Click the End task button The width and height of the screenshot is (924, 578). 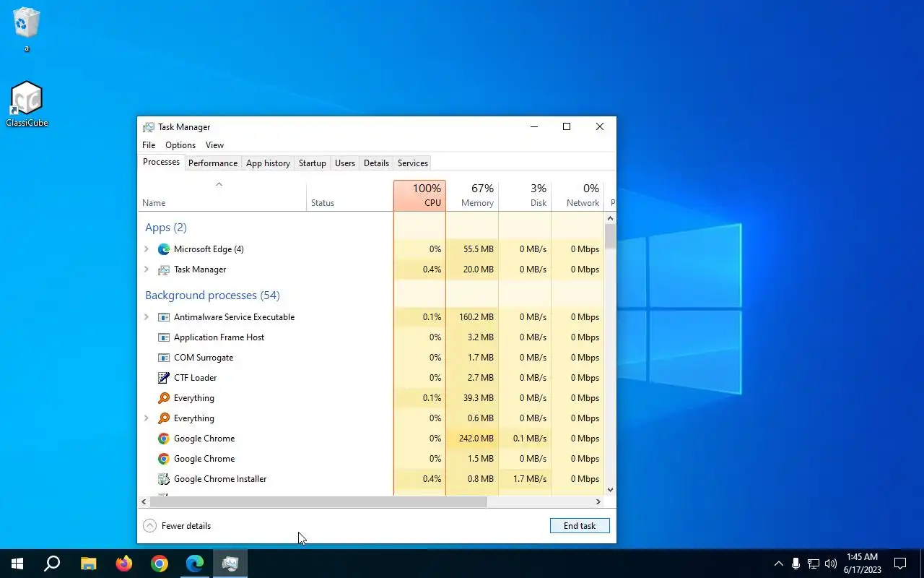(580, 526)
